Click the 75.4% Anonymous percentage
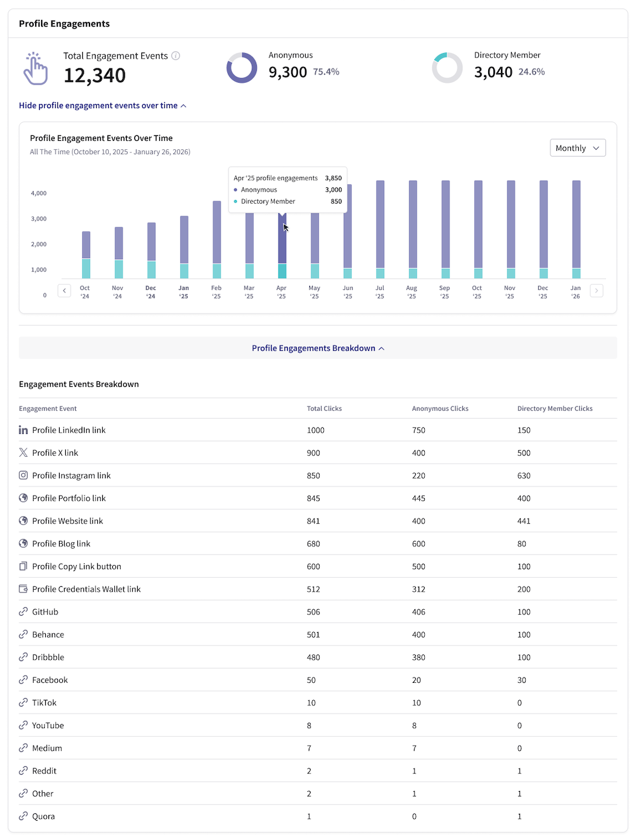638x840 pixels. pyautogui.click(x=326, y=72)
